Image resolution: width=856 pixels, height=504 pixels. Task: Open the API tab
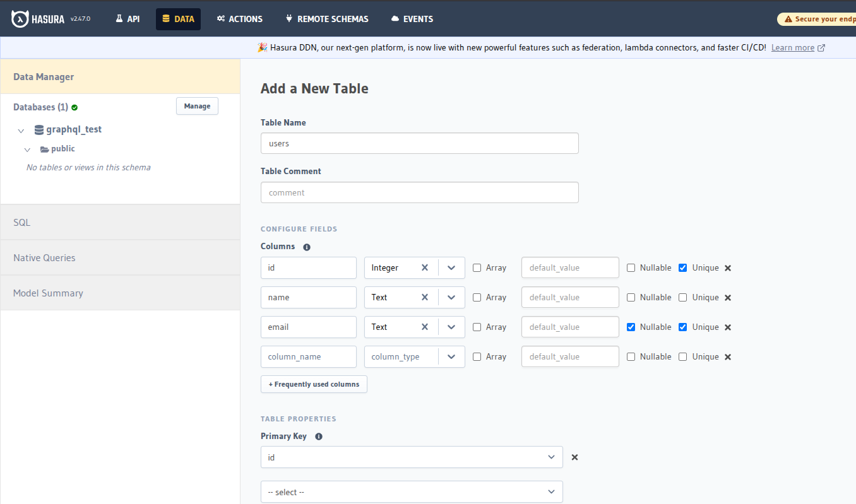point(128,19)
